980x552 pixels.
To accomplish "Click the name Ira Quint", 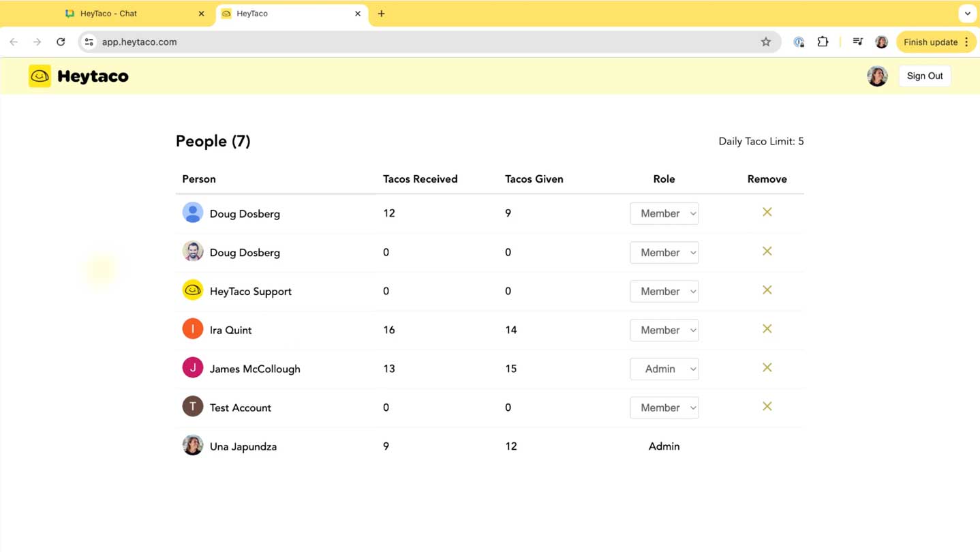I will tap(230, 330).
